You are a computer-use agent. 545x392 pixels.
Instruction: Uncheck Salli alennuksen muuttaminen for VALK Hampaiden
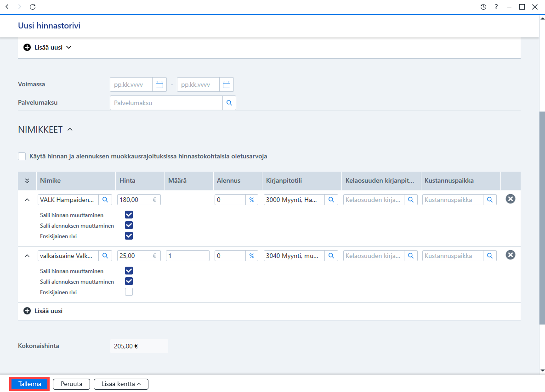(x=129, y=225)
